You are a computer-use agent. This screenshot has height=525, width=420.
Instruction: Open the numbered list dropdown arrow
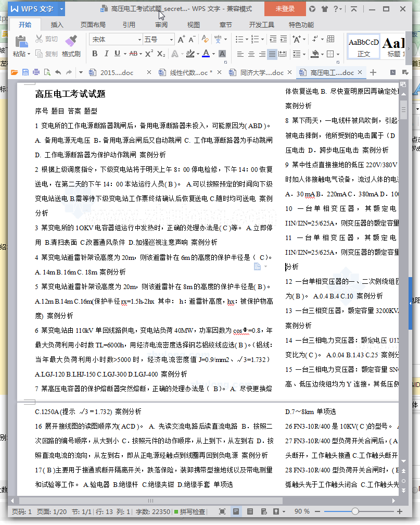pyautogui.click(x=263, y=40)
